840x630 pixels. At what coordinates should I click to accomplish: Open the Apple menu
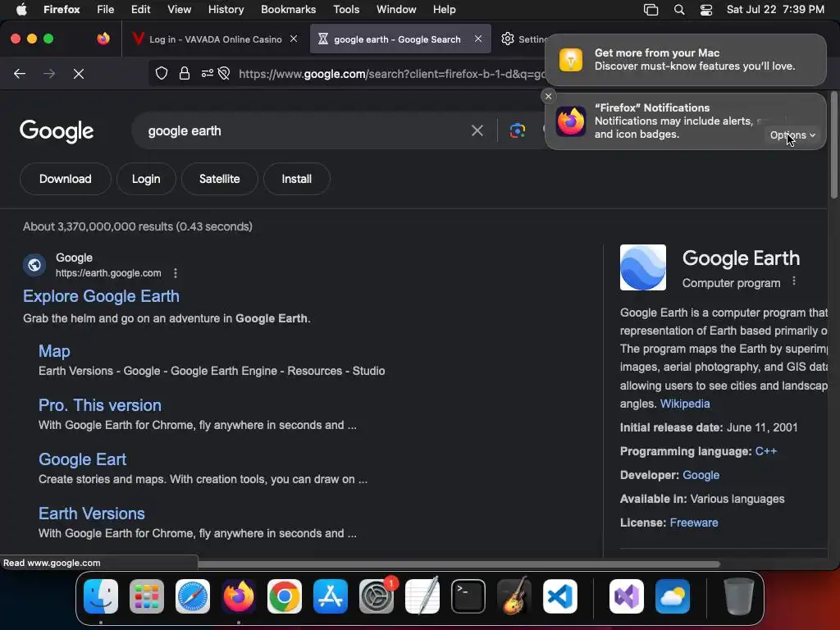pos(21,9)
